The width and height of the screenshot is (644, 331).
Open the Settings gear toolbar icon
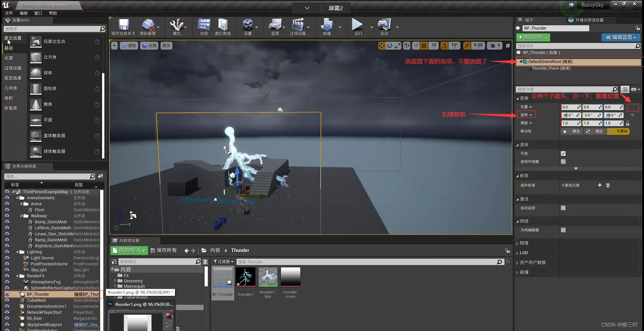coord(248,25)
